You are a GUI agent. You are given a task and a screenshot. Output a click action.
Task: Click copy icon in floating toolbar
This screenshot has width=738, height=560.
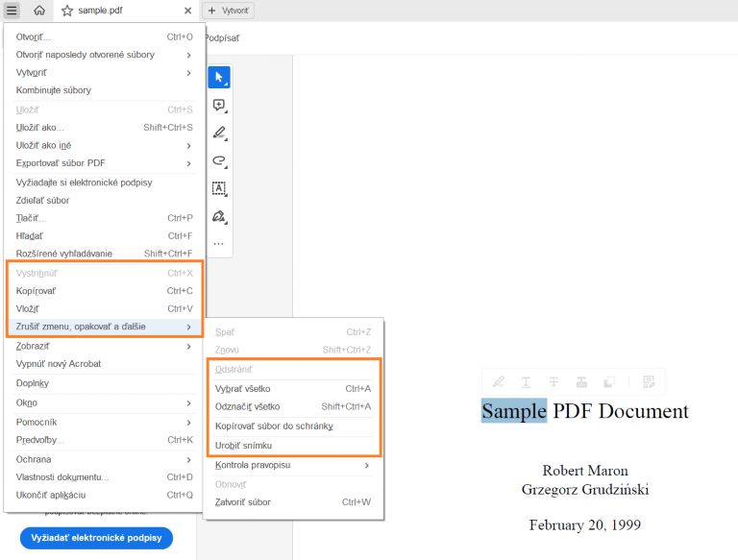point(608,381)
